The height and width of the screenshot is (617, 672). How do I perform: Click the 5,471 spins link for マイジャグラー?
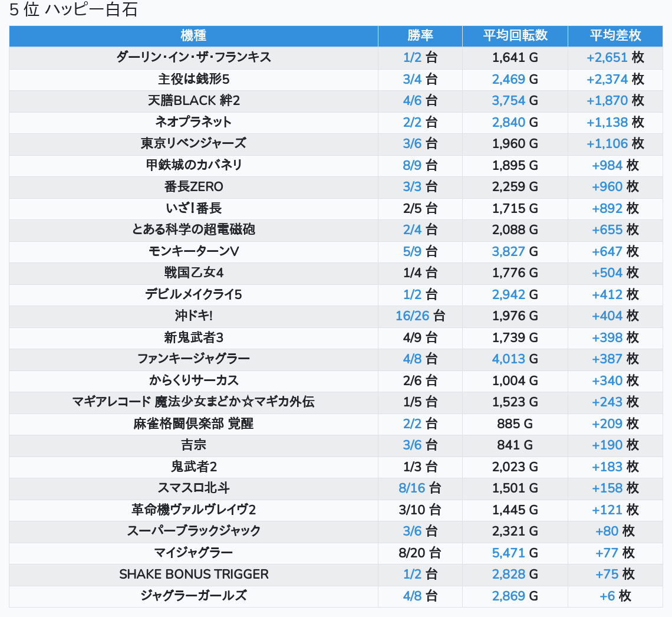tap(508, 553)
